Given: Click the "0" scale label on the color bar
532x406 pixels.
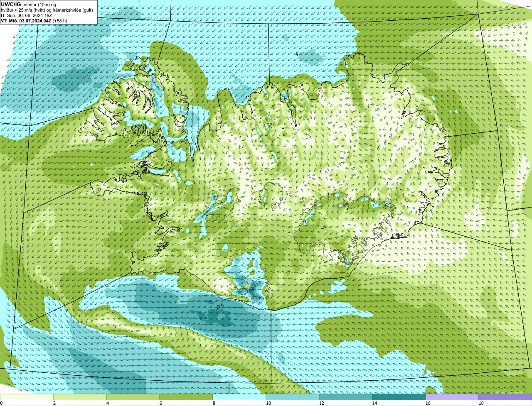Looking at the screenshot, I should point(1,403).
